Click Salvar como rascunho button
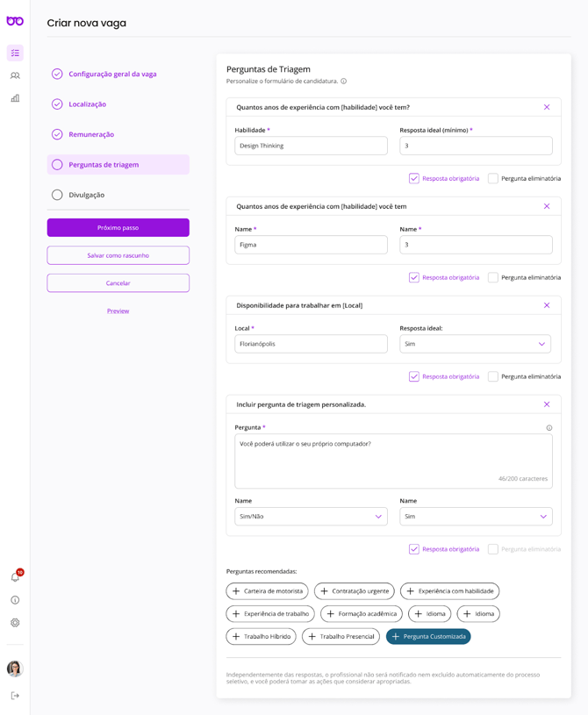This screenshot has height=715, width=588. (118, 255)
